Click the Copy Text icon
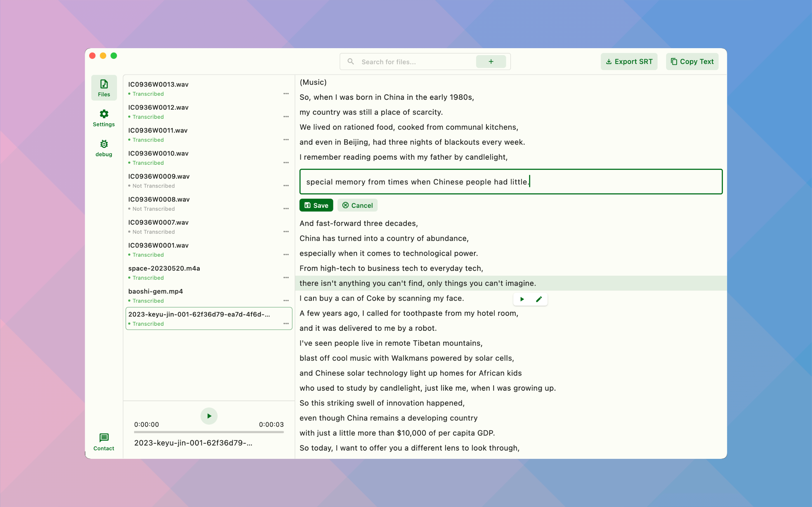 tap(674, 61)
